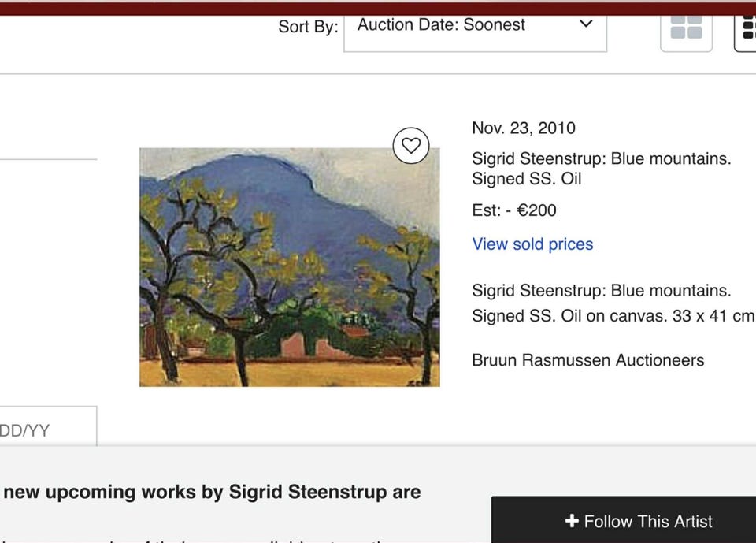
Task: Click the Est: - €200 estimate text
Action: point(514,210)
